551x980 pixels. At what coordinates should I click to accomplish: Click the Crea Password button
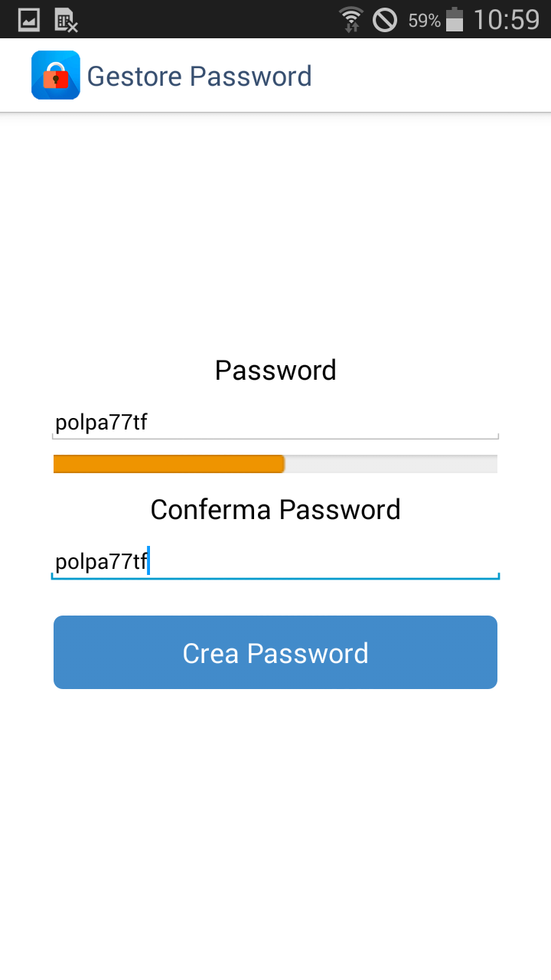click(x=275, y=652)
